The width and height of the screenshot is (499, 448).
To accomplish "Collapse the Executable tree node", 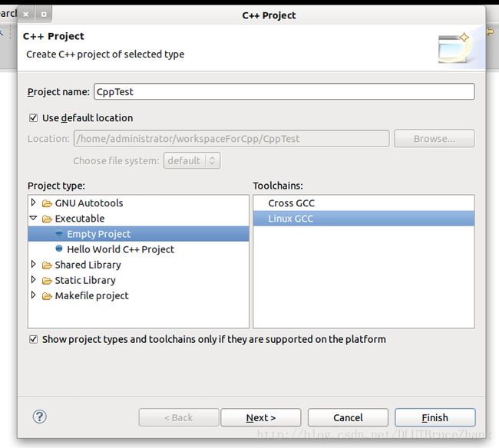I will click(x=33, y=218).
